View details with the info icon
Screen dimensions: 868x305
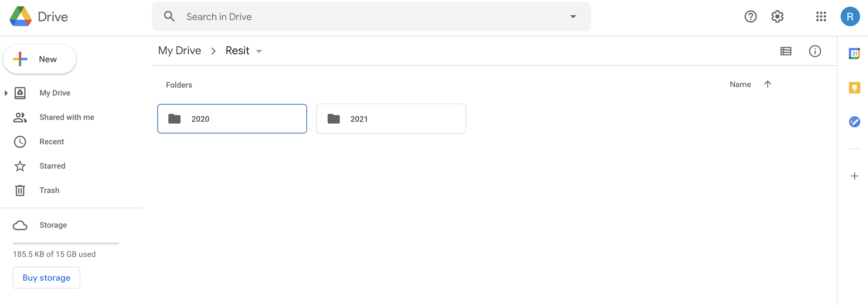pos(815,51)
